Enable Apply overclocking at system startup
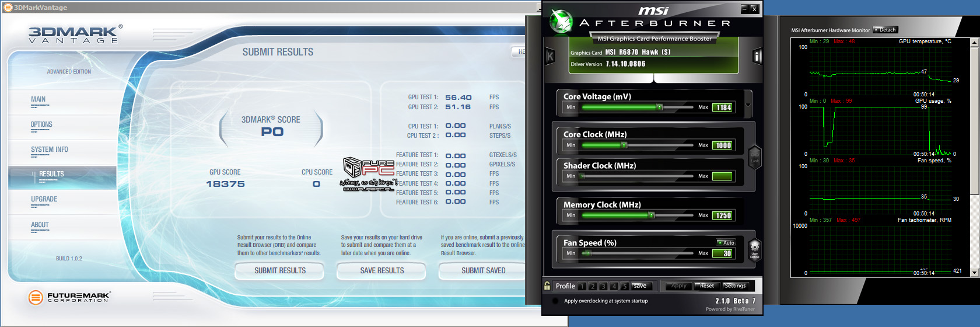The width and height of the screenshot is (980, 327). (x=555, y=301)
